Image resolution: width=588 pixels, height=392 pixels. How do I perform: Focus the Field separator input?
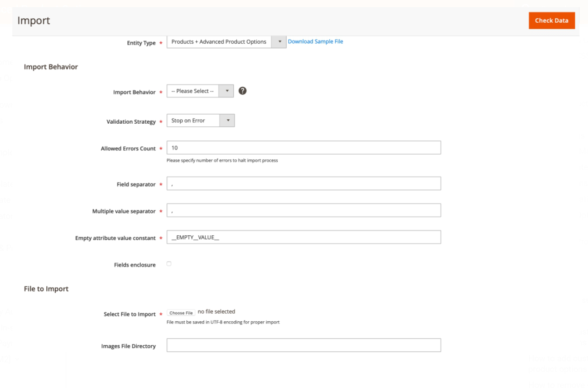point(304,183)
